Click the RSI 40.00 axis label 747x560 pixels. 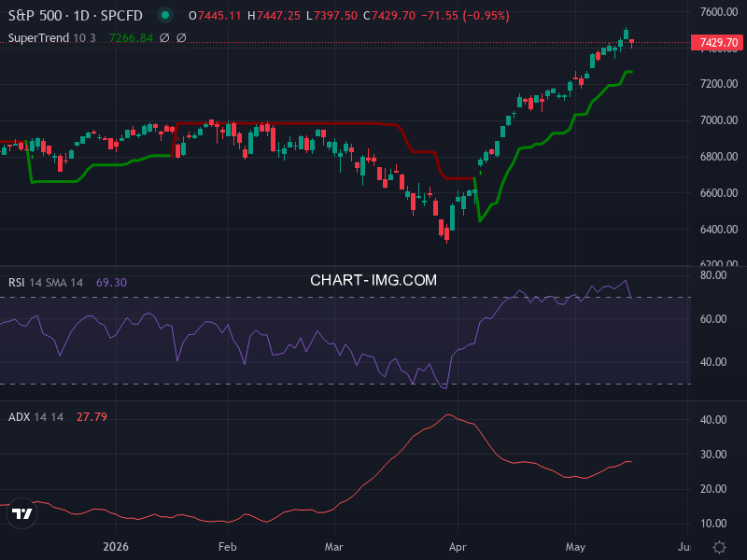713,362
